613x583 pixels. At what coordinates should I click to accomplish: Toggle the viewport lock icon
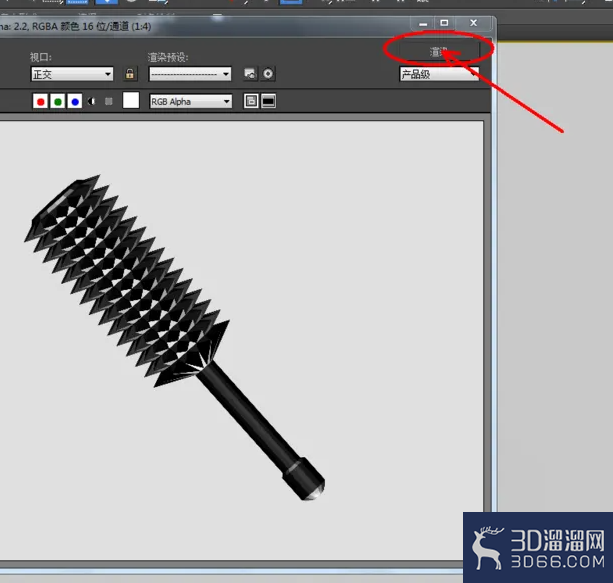point(130,74)
